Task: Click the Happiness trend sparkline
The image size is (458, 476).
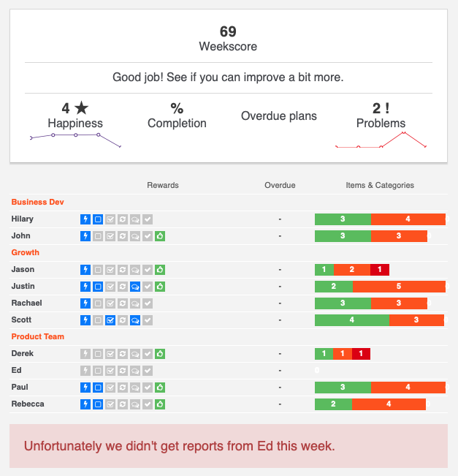Action: pos(75,140)
